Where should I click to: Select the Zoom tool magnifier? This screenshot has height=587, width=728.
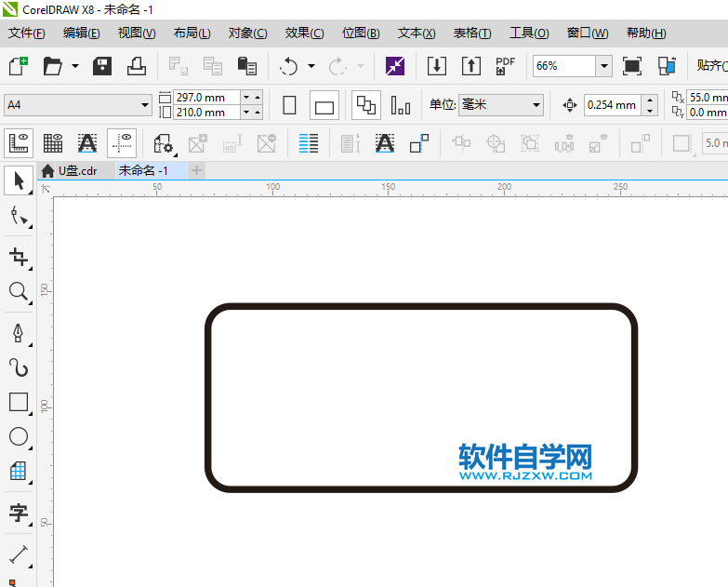(19, 292)
